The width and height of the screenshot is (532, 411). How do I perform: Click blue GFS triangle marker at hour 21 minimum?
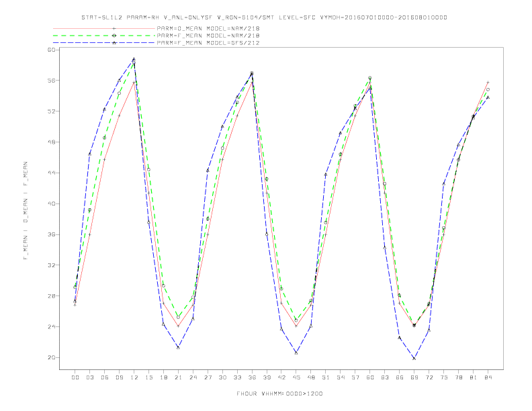pyautogui.click(x=178, y=347)
